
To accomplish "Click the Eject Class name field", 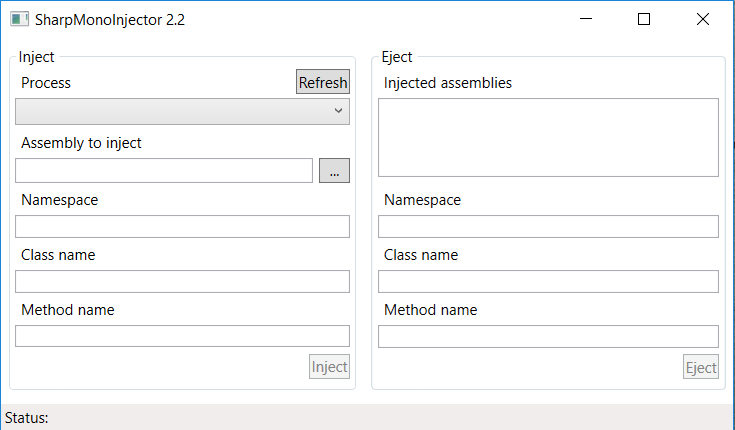I will (548, 282).
